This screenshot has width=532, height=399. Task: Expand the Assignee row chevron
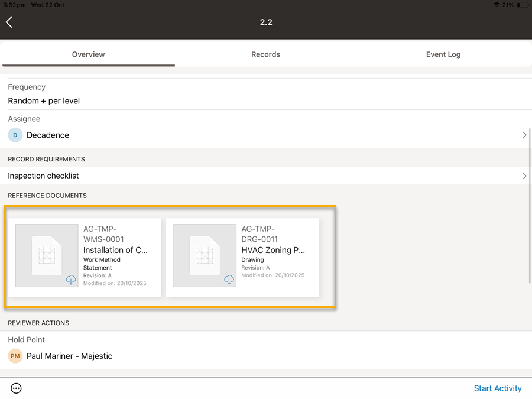[524, 135]
